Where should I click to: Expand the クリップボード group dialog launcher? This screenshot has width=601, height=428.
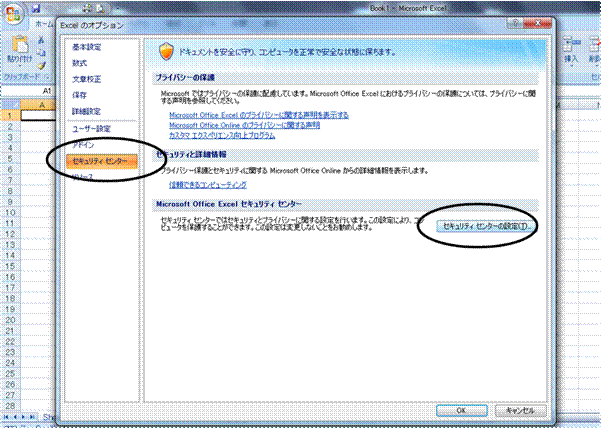tap(48, 77)
